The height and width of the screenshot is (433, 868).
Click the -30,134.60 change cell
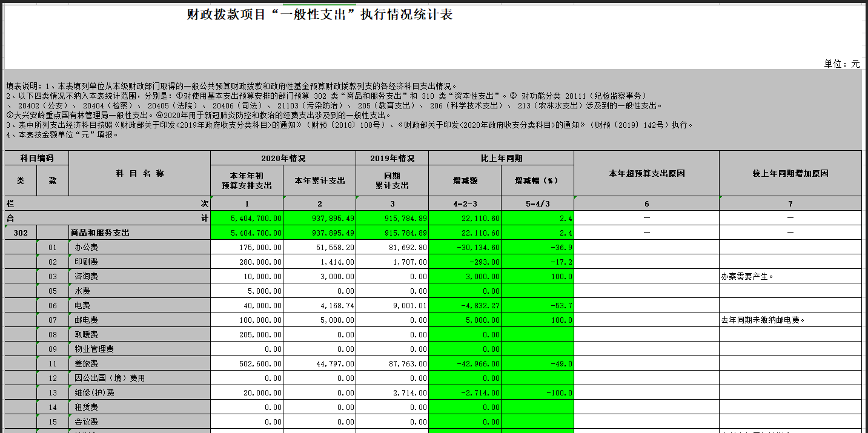pyautogui.click(x=465, y=247)
